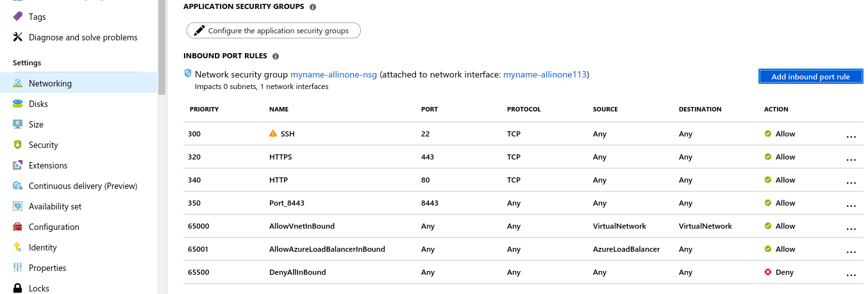
Task: Click green Allow check on HTTP row
Action: click(767, 180)
